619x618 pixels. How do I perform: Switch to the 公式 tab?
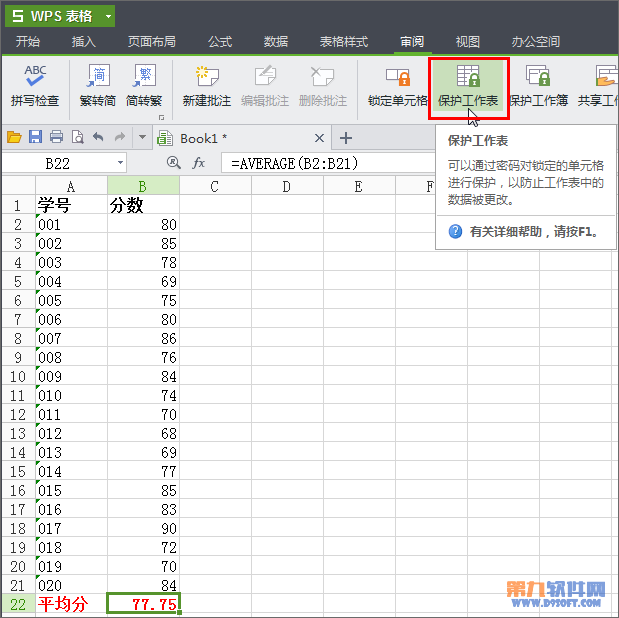click(220, 41)
